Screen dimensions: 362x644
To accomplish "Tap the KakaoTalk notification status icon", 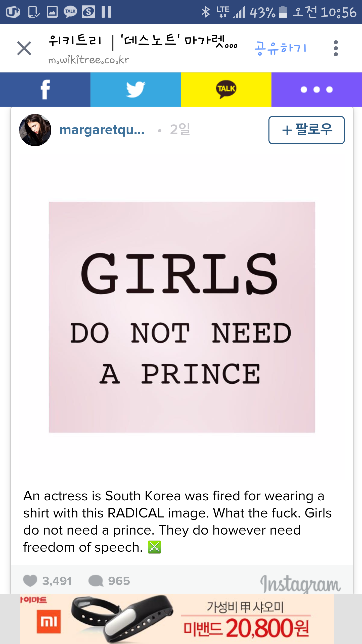I will 70,12.
